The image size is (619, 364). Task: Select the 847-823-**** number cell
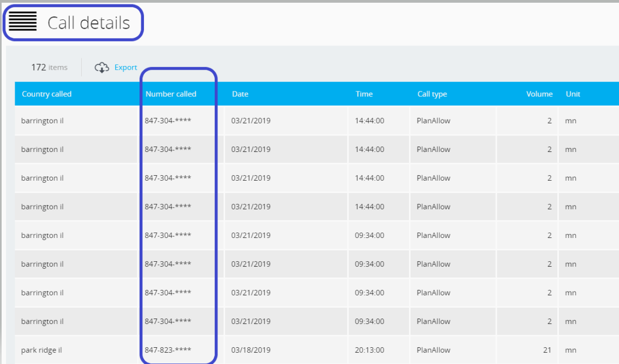(168, 350)
